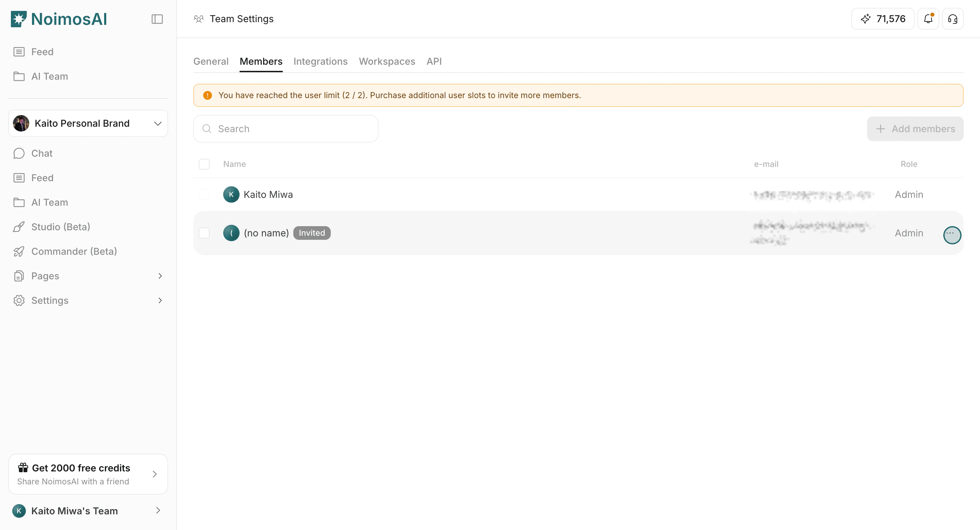
Task: Collapse the sidebar panel icon
Action: coord(157,19)
